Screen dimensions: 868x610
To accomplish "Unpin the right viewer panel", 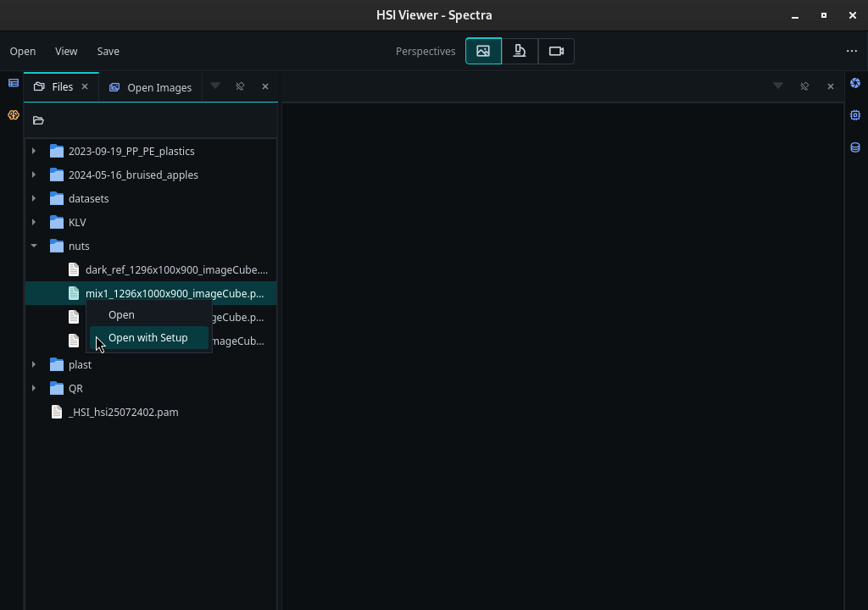I will (804, 86).
